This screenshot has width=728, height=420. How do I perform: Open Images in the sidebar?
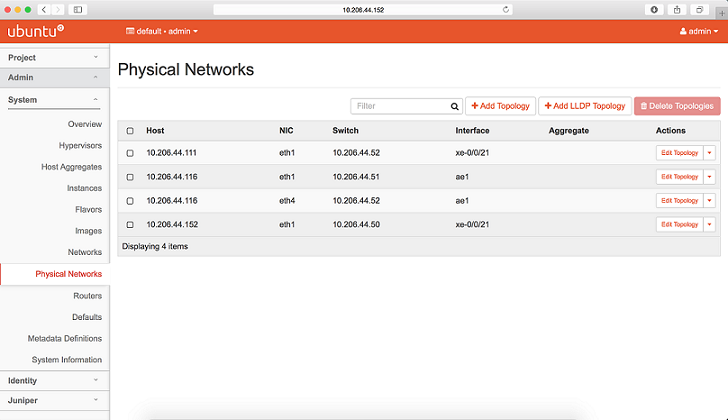point(88,231)
